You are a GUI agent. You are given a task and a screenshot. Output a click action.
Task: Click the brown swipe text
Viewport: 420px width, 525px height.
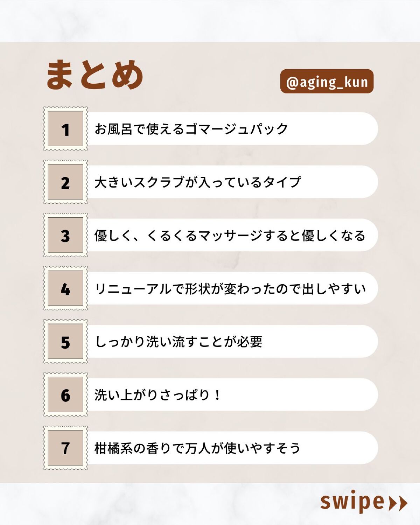tap(352, 502)
